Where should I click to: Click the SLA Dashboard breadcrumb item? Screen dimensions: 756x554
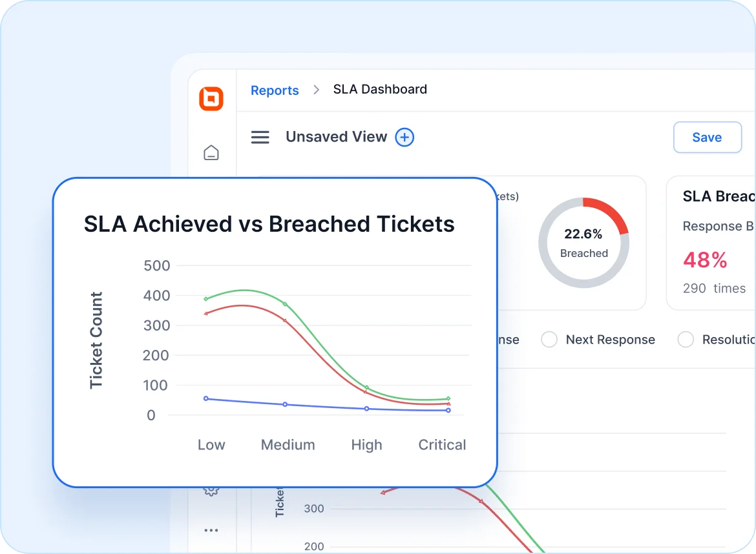[x=380, y=89]
